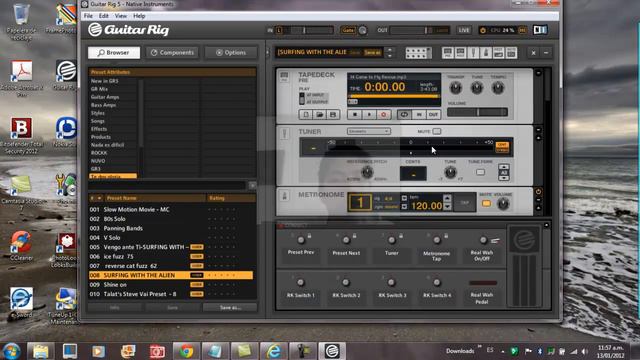The width and height of the screenshot is (640, 360).
Task: Clear the rack with X button
Action: pos(533,53)
